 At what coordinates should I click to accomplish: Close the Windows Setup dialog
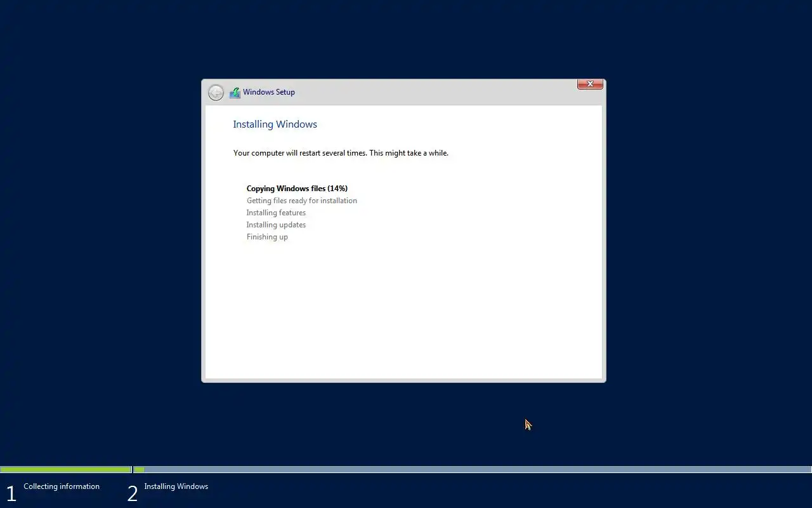[590, 84]
